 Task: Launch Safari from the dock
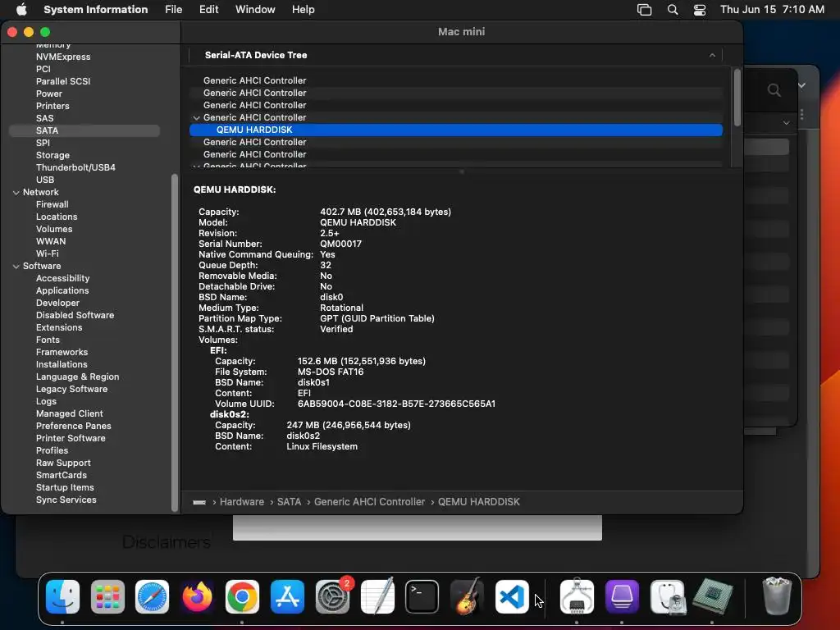[x=152, y=596]
